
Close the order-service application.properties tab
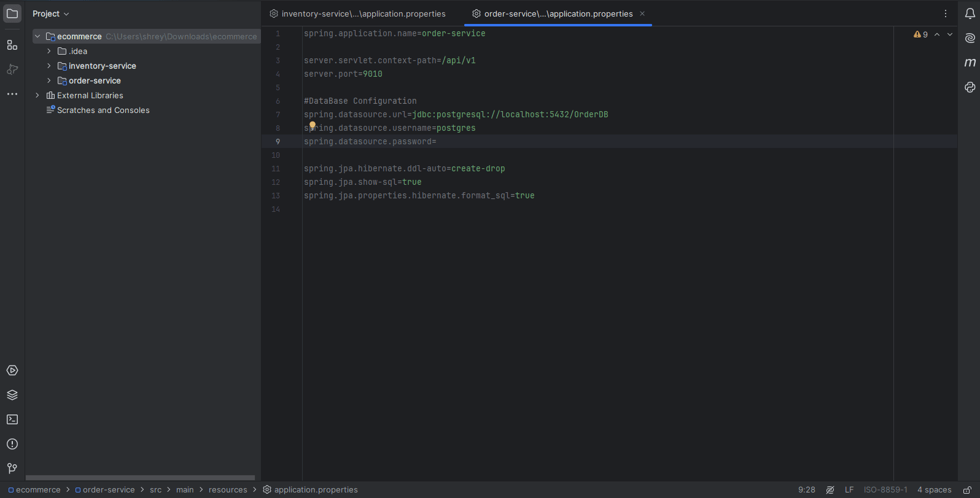click(642, 14)
